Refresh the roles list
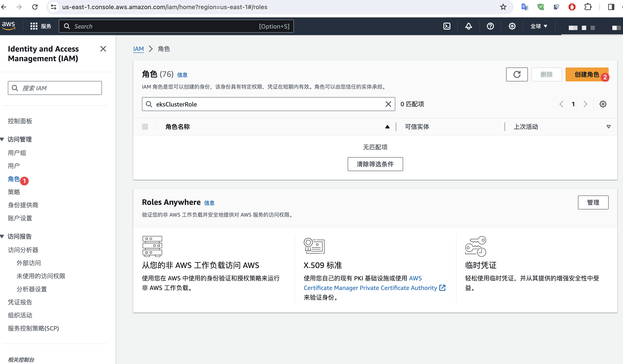 pos(517,74)
